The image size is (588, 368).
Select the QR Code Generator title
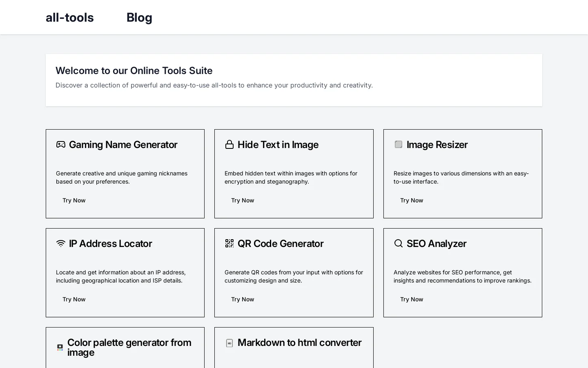(x=281, y=244)
